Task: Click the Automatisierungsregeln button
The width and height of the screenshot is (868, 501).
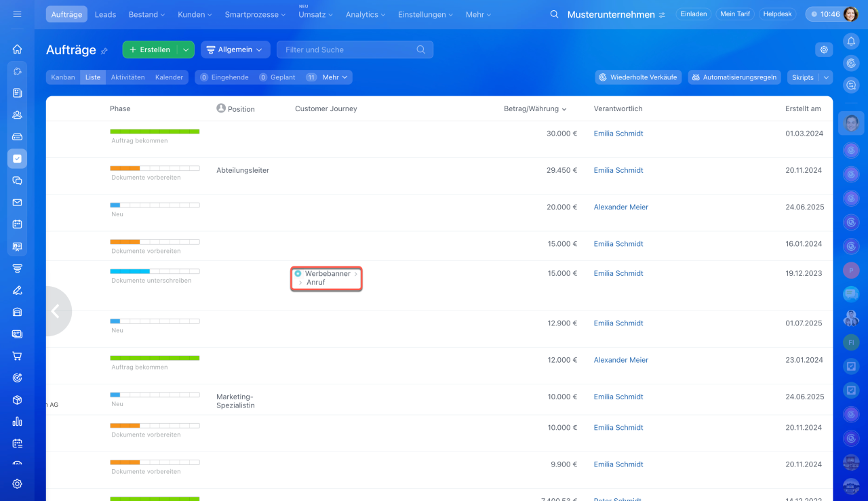Action: tap(734, 77)
